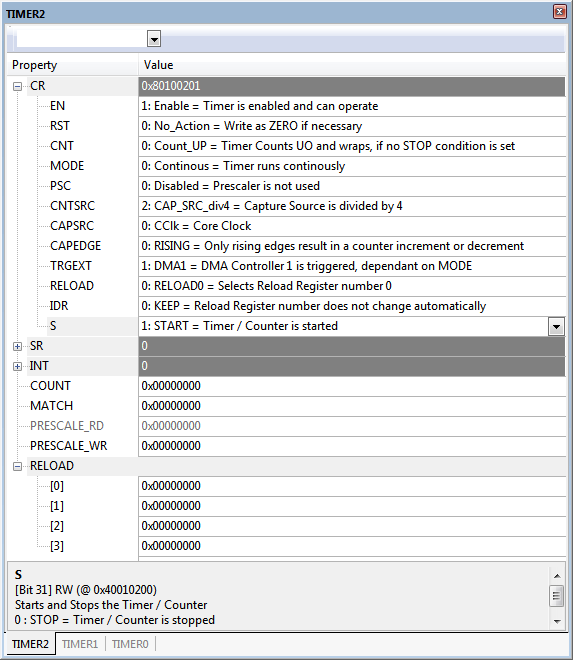Edit the MATCH value field
Viewport: 573px width, 660px height.
click(x=352, y=406)
